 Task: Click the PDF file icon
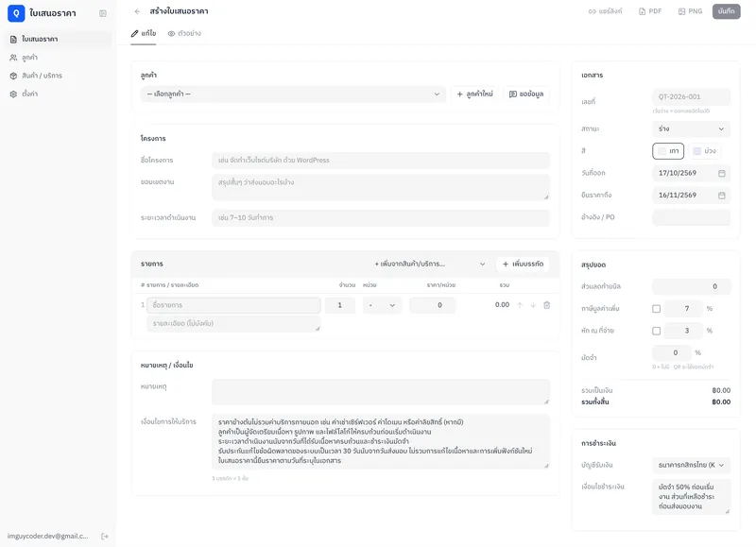(x=643, y=11)
